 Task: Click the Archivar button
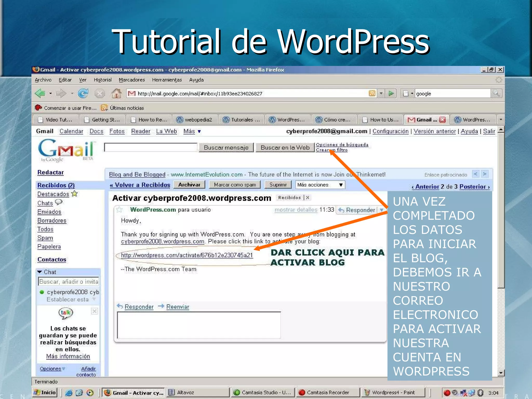(x=189, y=185)
